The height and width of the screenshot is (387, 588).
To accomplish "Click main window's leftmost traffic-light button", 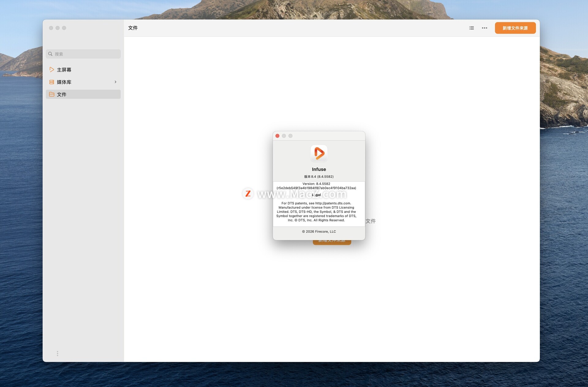I will pos(51,28).
